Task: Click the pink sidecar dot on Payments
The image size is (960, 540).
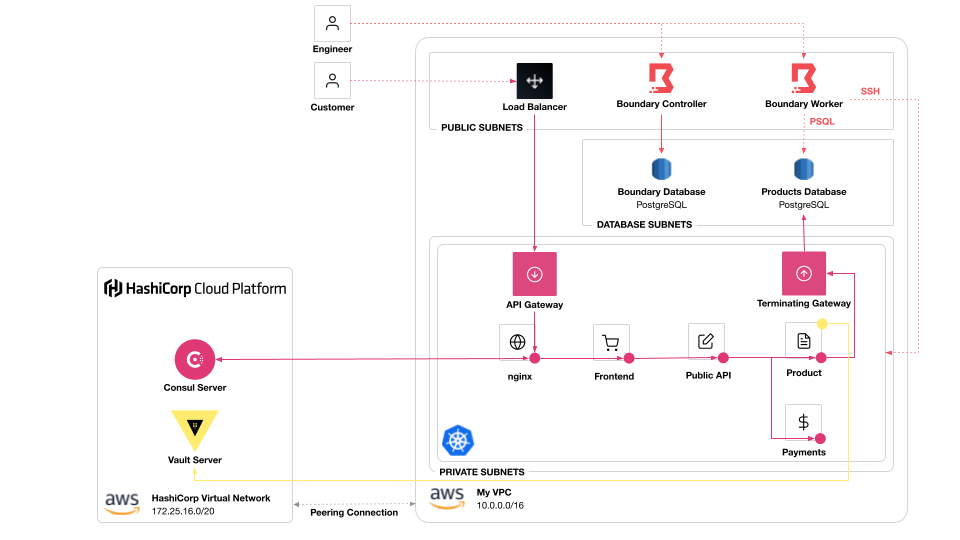Action: [x=820, y=438]
